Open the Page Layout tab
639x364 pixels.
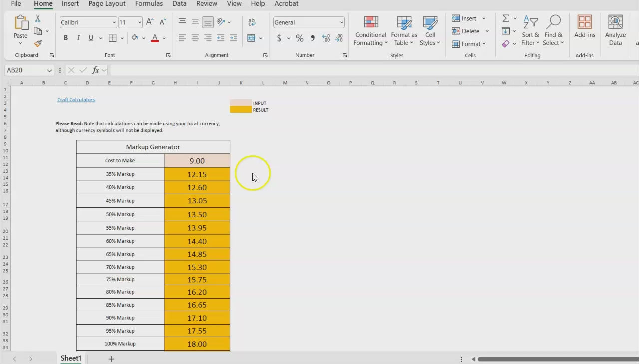click(x=107, y=4)
